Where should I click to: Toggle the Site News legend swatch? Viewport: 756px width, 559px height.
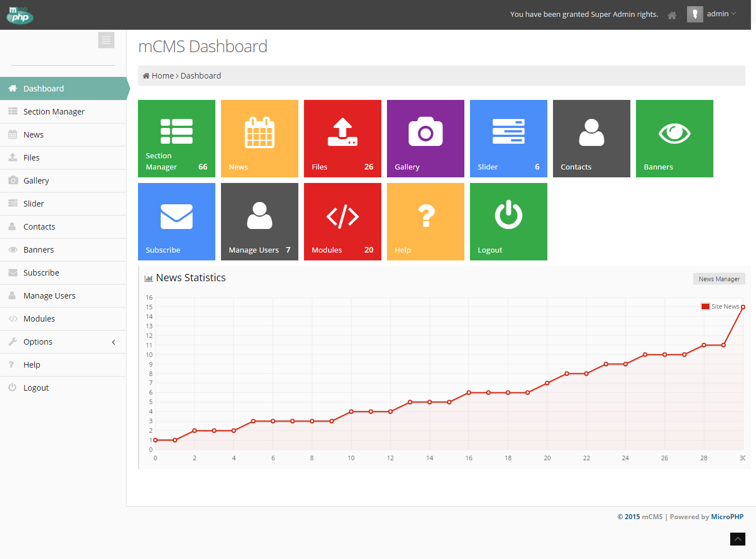pyautogui.click(x=706, y=306)
